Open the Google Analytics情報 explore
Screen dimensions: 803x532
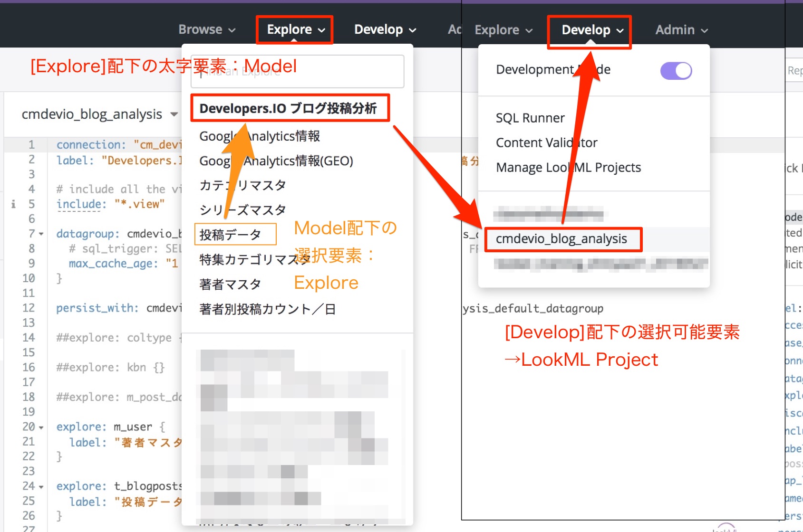pyautogui.click(x=260, y=136)
